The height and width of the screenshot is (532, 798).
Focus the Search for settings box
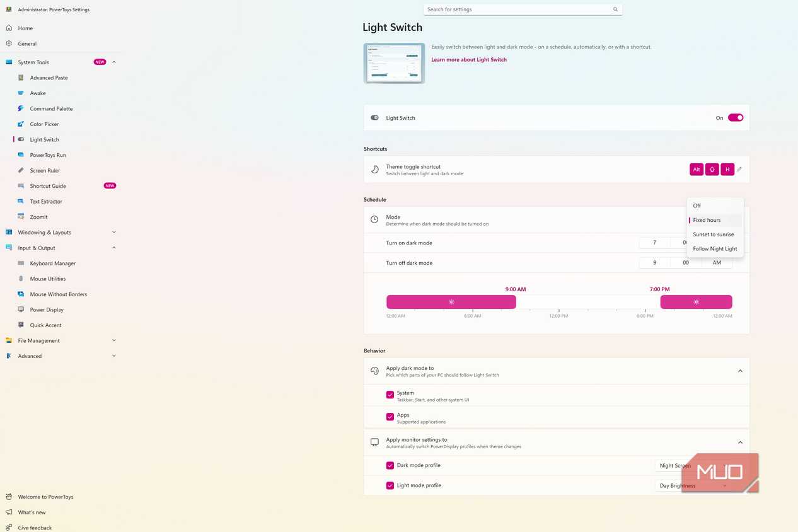[523, 9]
